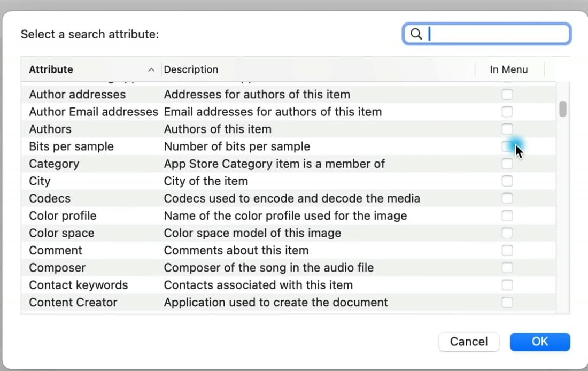This screenshot has width=588, height=371.
Task: Check In Menu for Color space
Action: (x=507, y=233)
